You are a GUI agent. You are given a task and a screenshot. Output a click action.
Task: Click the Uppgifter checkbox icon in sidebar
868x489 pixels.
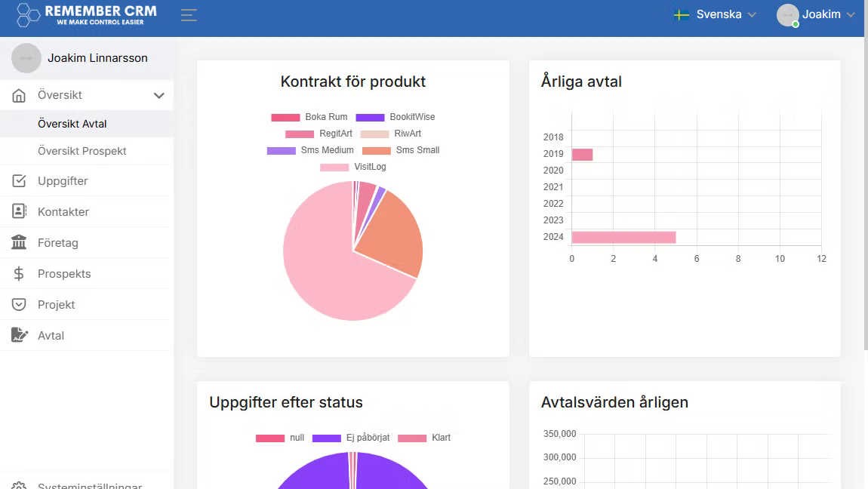(x=19, y=181)
